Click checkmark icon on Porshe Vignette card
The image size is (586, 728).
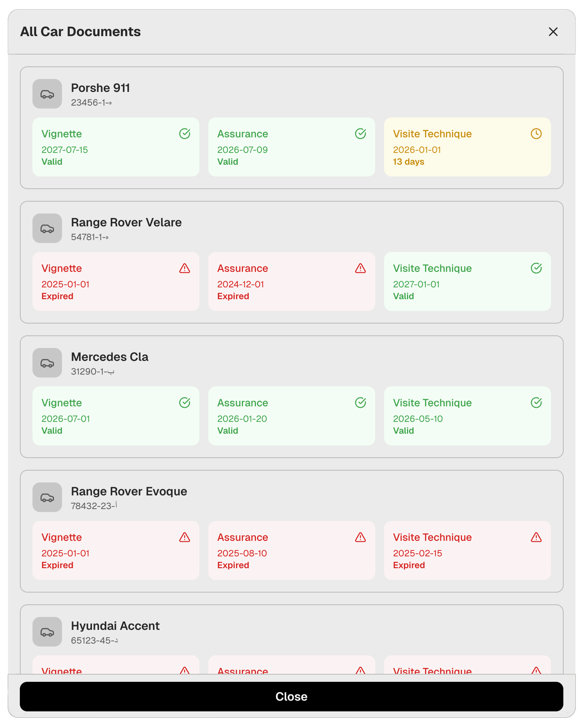click(184, 134)
